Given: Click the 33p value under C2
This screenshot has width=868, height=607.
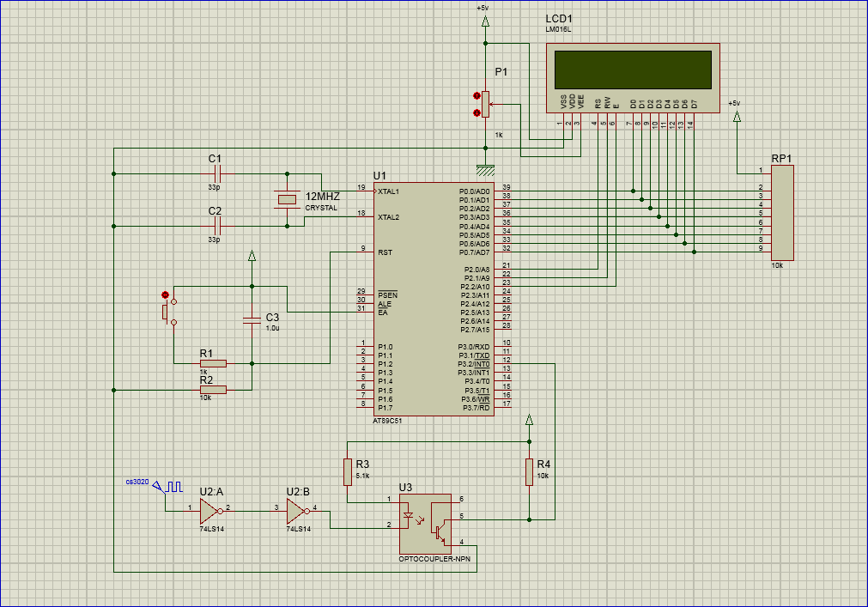Looking at the screenshot, I should click(x=215, y=240).
